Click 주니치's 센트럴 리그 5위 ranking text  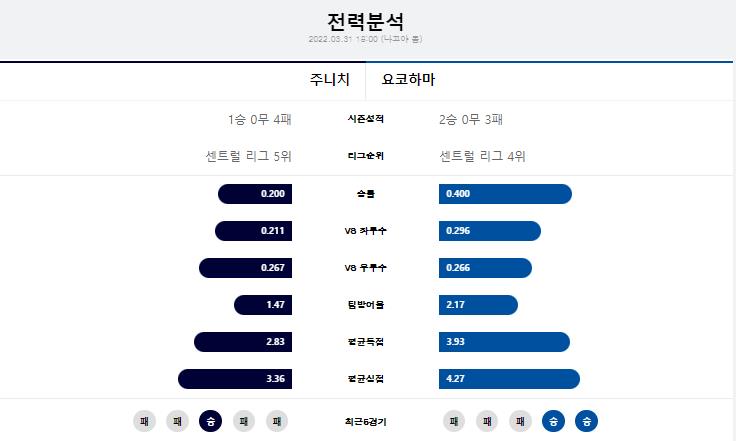248,156
